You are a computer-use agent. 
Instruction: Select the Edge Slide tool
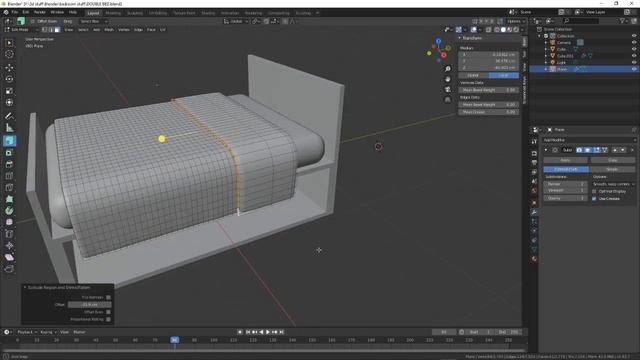coord(9,234)
